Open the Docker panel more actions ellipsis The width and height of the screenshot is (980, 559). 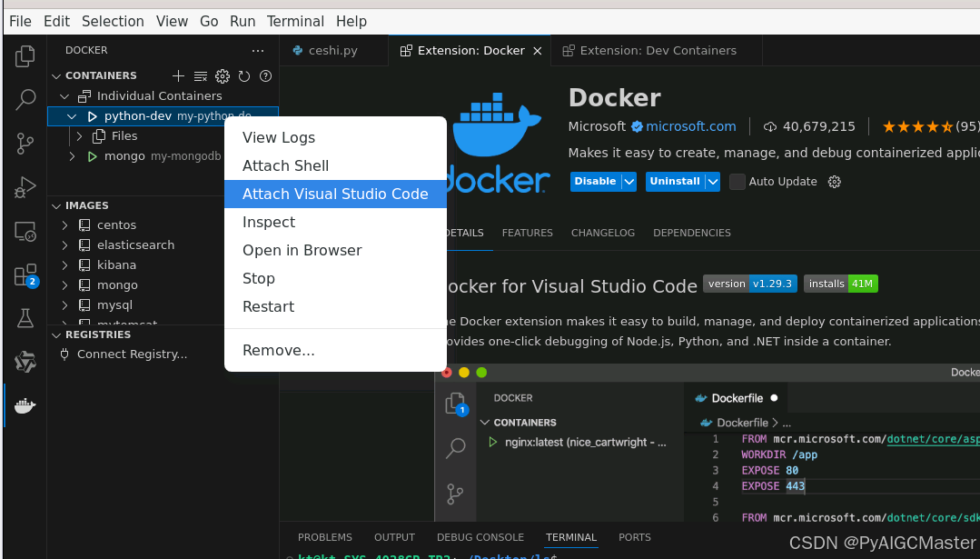coord(258,51)
